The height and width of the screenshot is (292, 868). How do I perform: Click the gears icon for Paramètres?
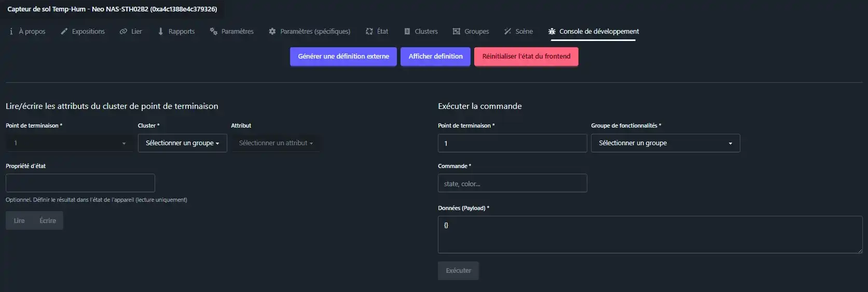[213, 32]
